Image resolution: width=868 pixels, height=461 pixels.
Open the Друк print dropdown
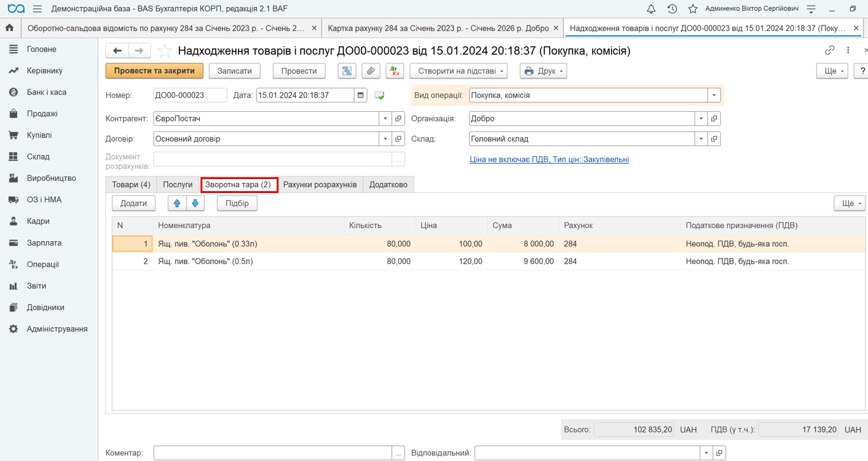tap(543, 71)
